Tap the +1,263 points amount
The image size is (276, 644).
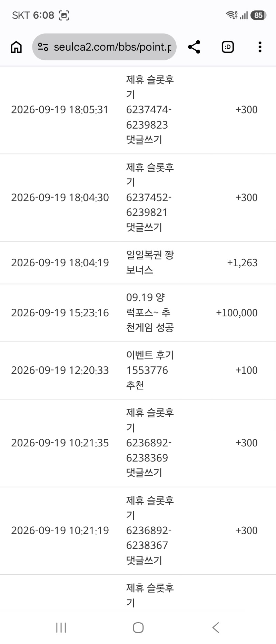coord(242,263)
